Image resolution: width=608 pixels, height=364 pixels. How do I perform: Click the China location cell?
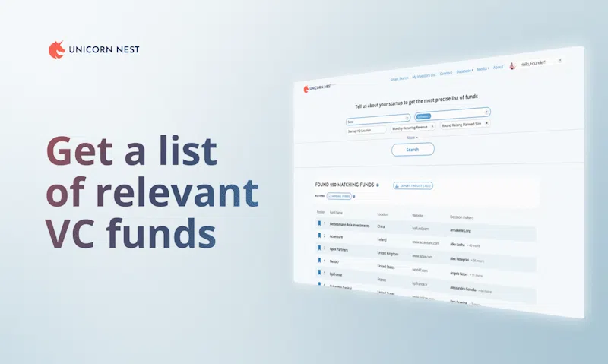pyautogui.click(x=382, y=226)
